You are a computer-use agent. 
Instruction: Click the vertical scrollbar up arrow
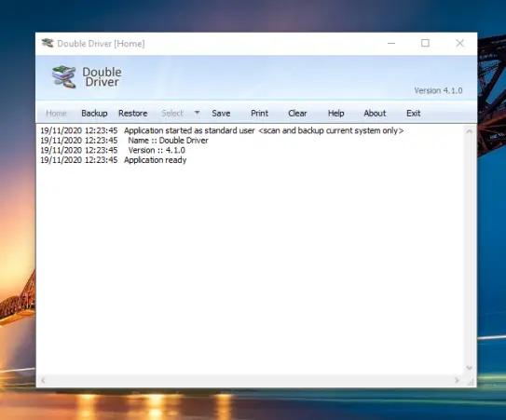tap(470, 131)
